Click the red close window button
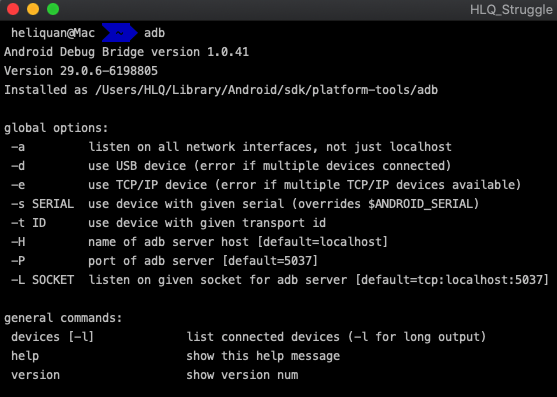This screenshot has height=397, width=557. 13,9
